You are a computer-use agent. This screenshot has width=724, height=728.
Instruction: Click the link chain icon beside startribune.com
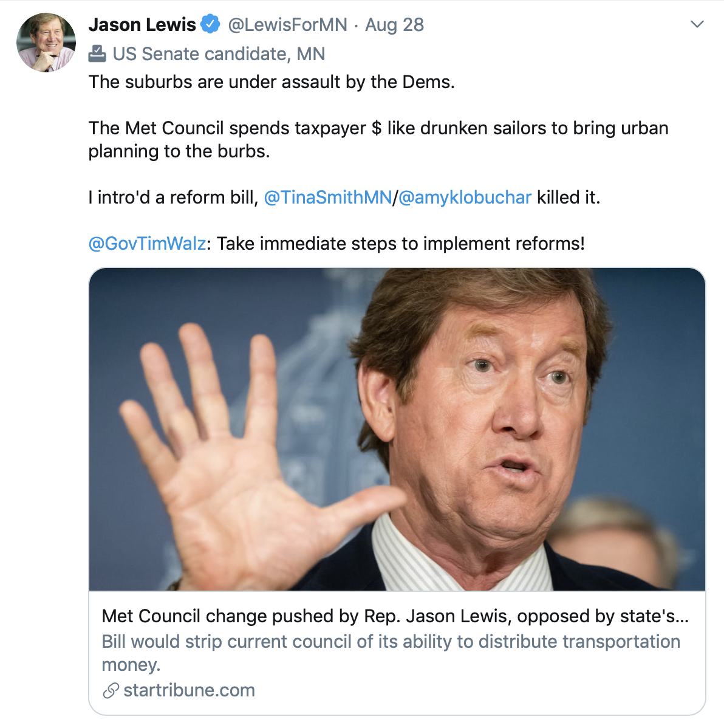click(111, 690)
